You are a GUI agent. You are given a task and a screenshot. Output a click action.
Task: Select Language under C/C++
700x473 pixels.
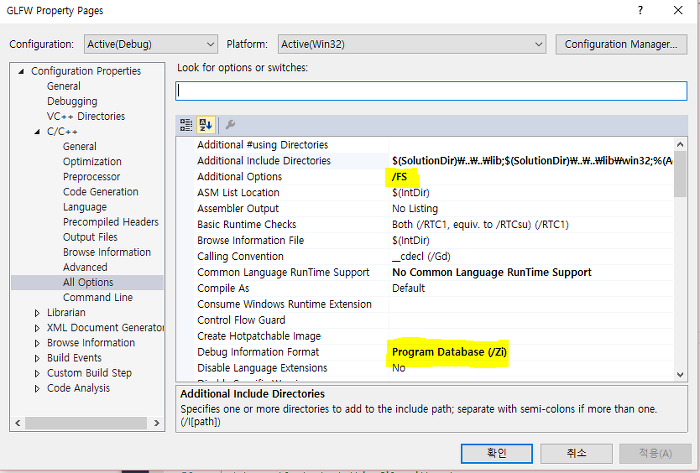click(85, 207)
